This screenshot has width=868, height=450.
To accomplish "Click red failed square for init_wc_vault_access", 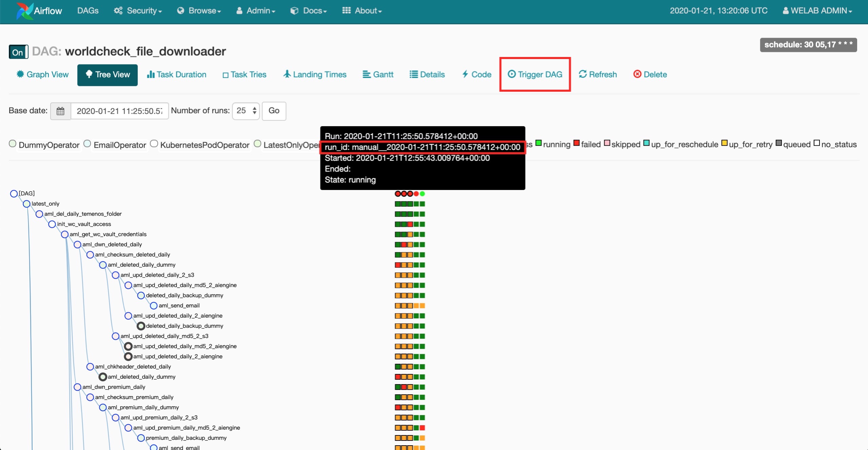I will click(x=410, y=224).
